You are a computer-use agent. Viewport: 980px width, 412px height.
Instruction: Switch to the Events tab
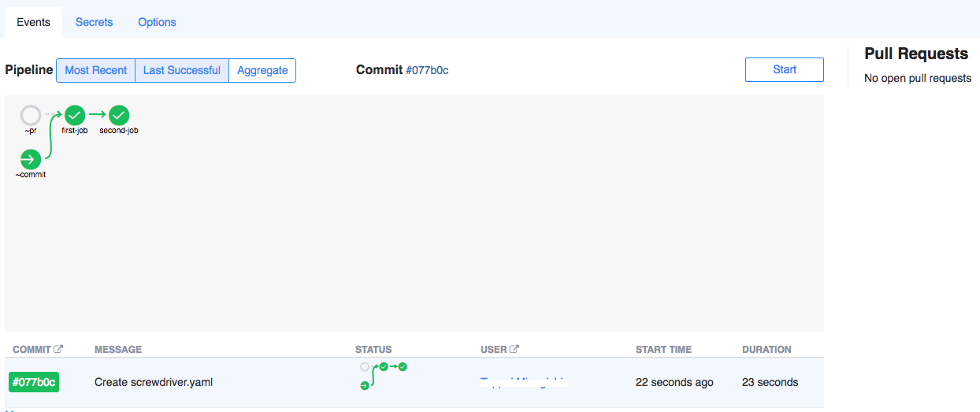(33, 22)
